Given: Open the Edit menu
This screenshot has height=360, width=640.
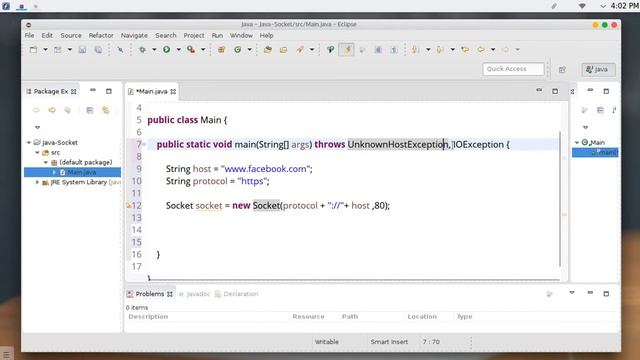Looking at the screenshot, I should tap(47, 36).
